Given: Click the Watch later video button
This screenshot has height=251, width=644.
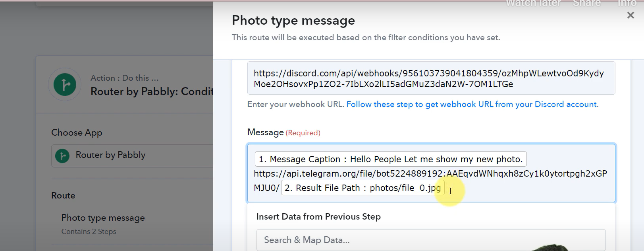Looking at the screenshot, I should [x=533, y=4].
